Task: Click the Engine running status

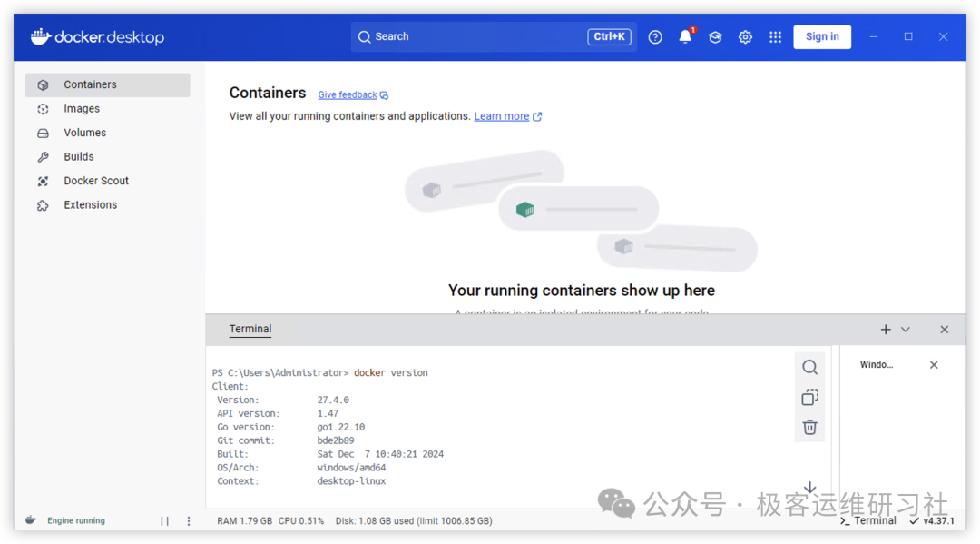Action: tap(76, 521)
